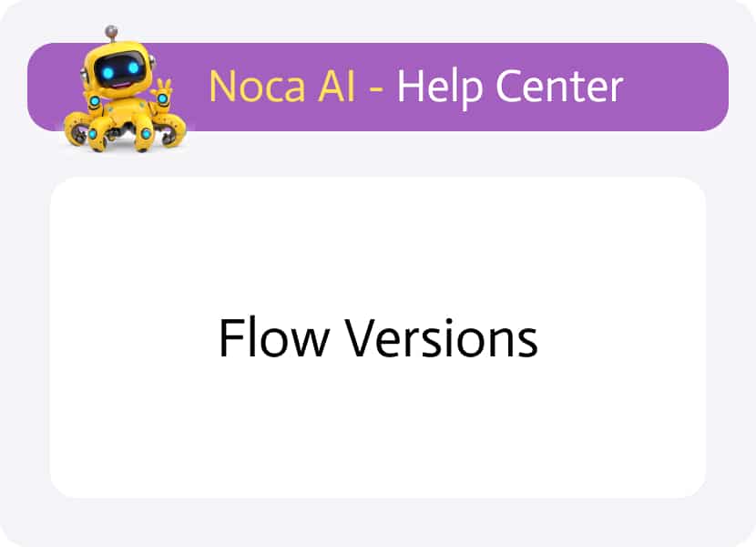Click the yellow "Noca" word in banner

point(258,87)
